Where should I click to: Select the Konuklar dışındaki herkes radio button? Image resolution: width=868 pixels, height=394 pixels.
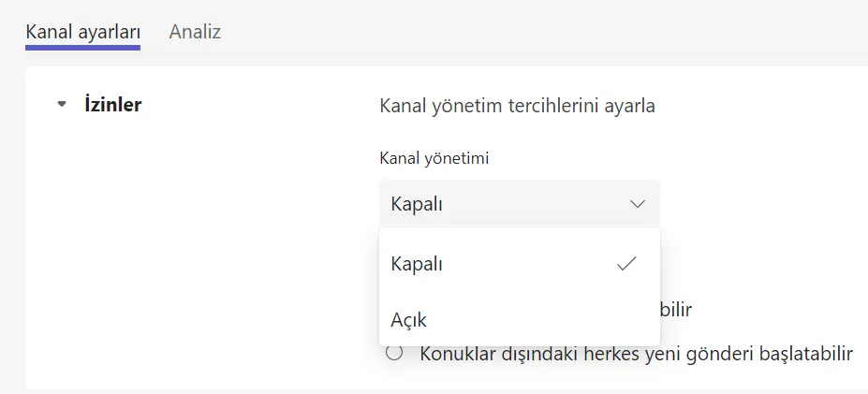pos(394,354)
